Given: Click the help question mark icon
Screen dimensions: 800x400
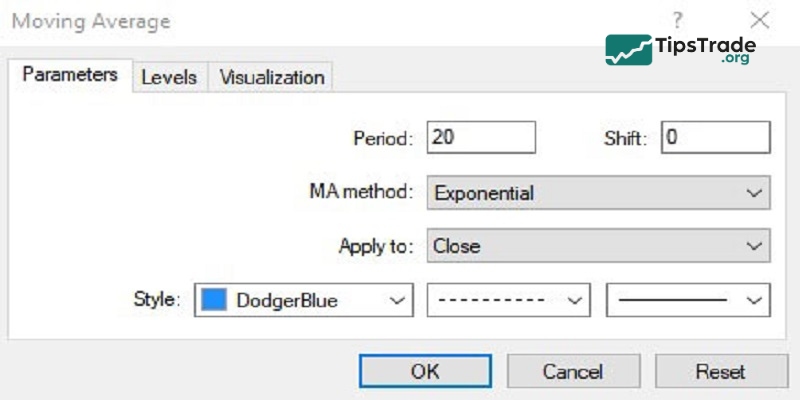Looking at the screenshot, I should click(x=678, y=20).
